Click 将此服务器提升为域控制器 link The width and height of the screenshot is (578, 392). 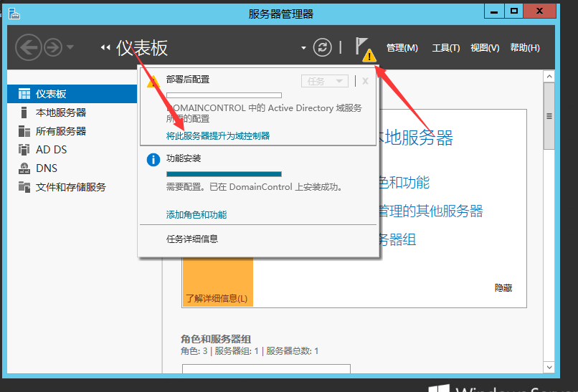point(218,136)
